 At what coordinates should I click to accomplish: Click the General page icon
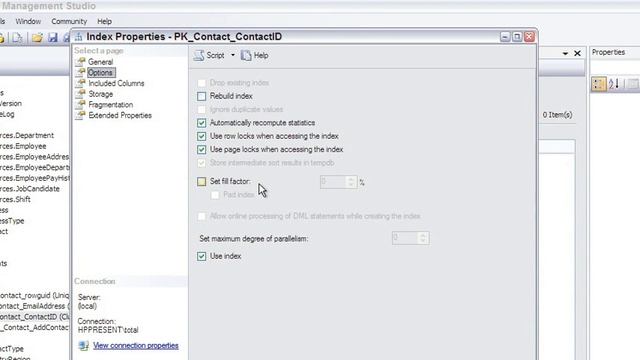[81, 62]
